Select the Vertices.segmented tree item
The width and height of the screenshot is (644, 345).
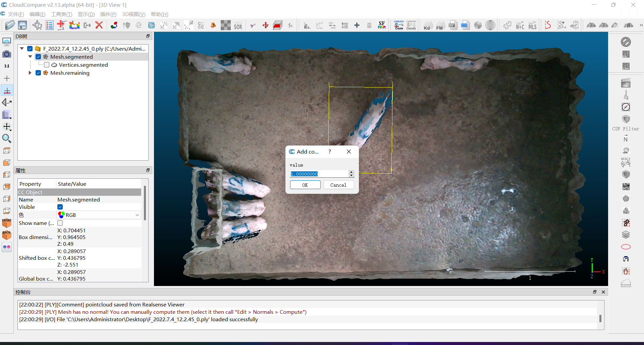pyautogui.click(x=83, y=65)
